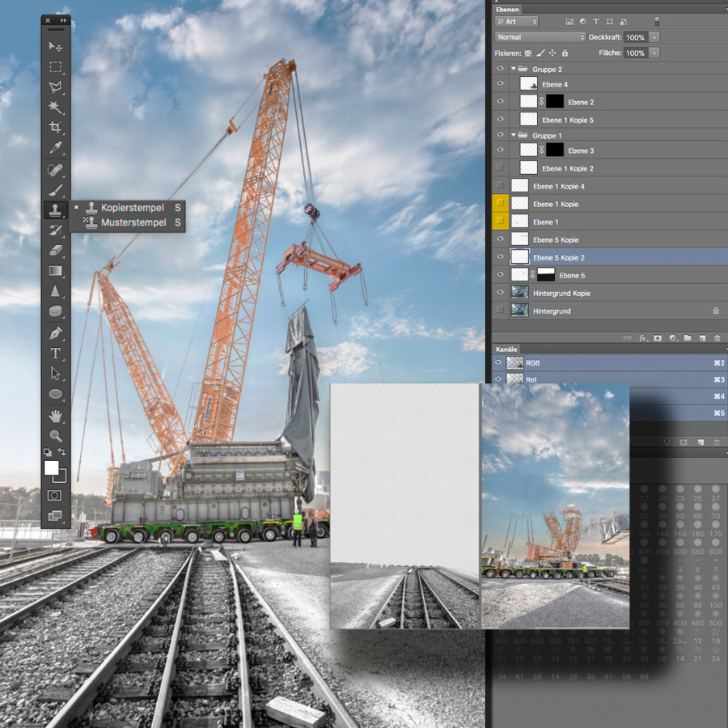Viewport: 728px width, 728px height.
Task: Activate the Magic Wand tool
Action: coord(56,108)
